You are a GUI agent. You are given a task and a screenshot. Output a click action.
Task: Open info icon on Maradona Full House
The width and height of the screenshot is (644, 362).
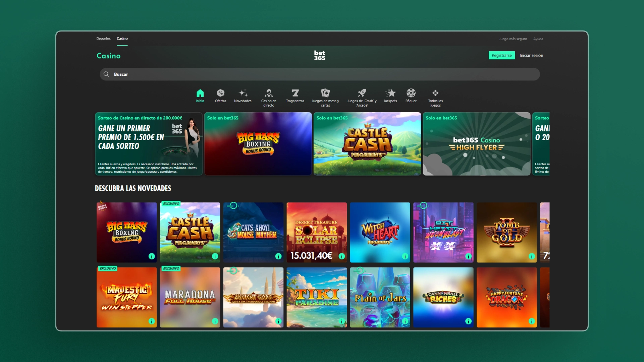215,321
